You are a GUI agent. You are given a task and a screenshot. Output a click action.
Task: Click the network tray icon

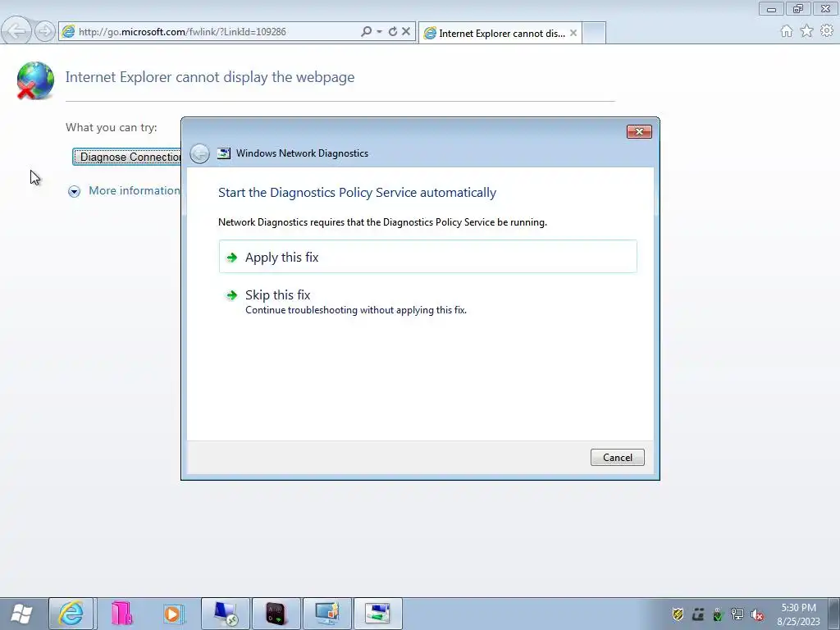737,614
